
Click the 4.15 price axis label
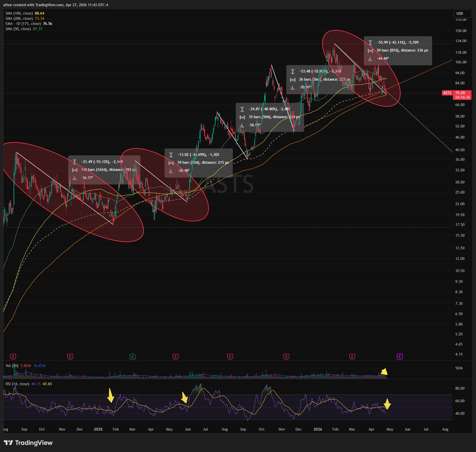(x=459, y=354)
